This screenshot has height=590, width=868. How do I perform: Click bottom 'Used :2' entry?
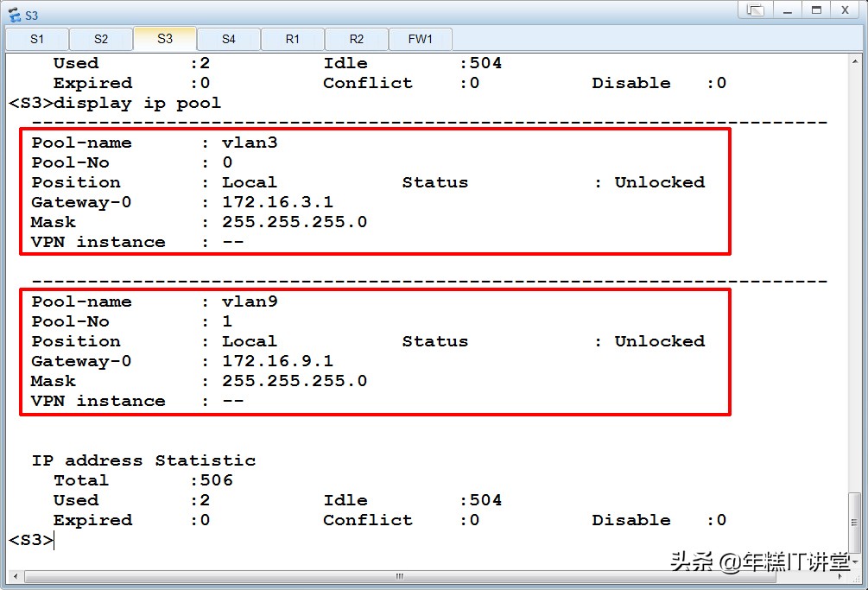132,500
